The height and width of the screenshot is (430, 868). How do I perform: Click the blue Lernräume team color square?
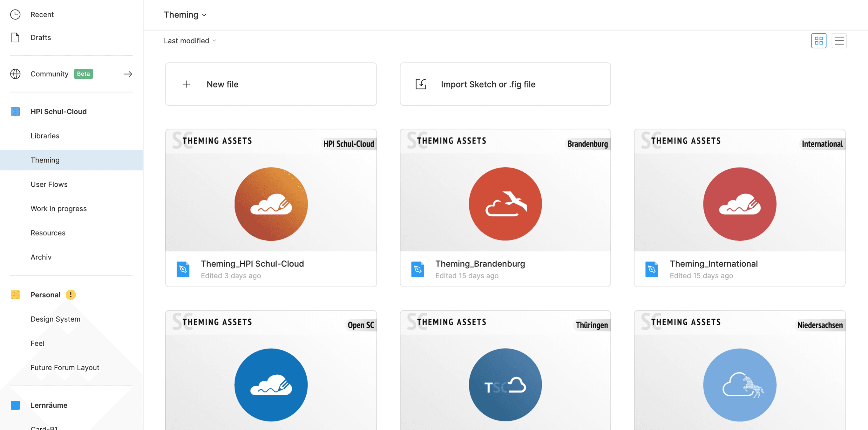point(15,405)
